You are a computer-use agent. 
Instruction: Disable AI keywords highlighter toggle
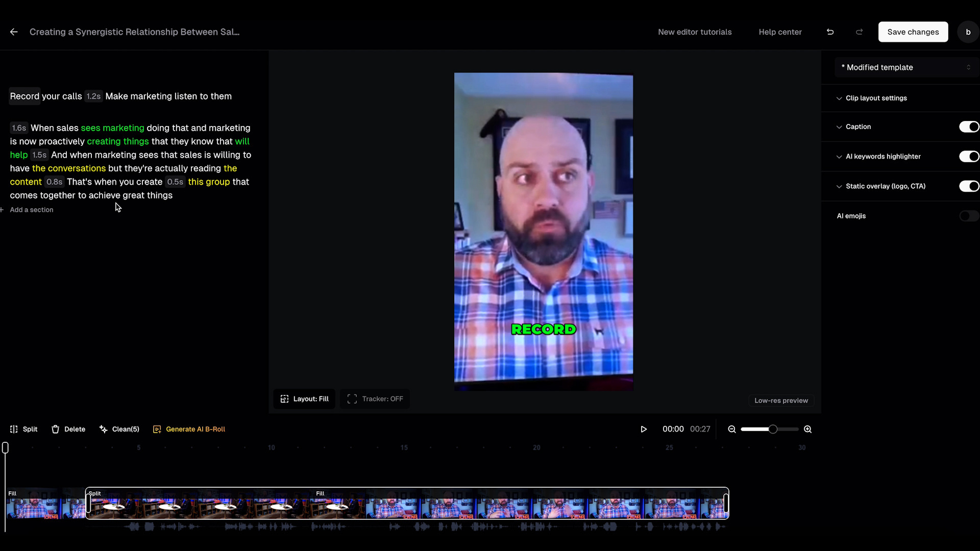tap(968, 156)
